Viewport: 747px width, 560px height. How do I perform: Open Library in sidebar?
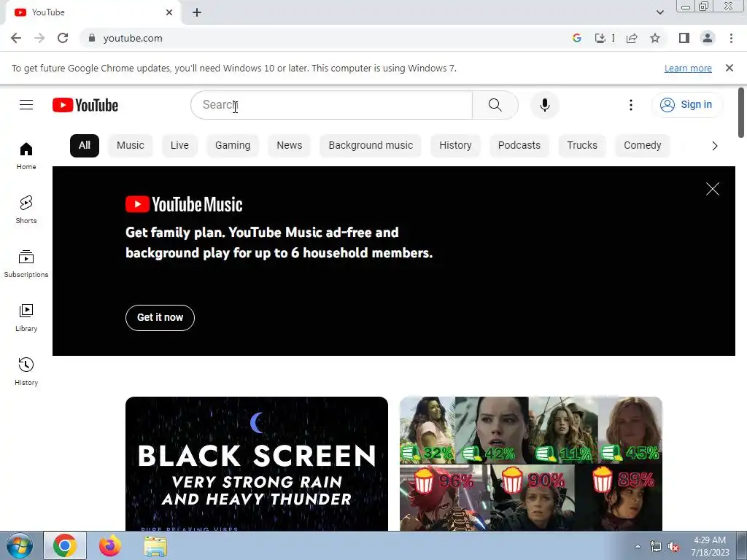coord(26,318)
